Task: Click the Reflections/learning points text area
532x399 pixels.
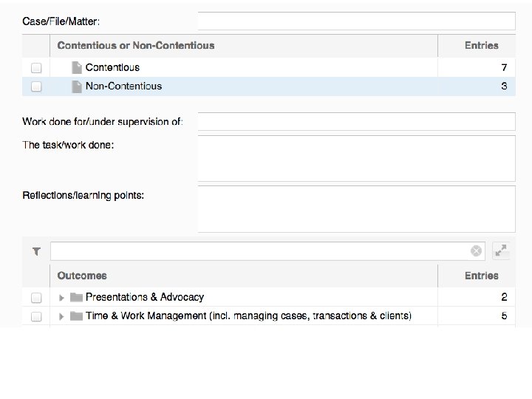Action: pos(356,208)
